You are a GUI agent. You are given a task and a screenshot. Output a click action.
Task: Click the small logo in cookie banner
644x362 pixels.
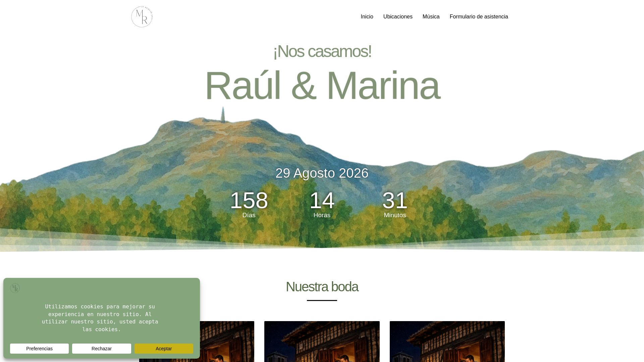pos(15,288)
